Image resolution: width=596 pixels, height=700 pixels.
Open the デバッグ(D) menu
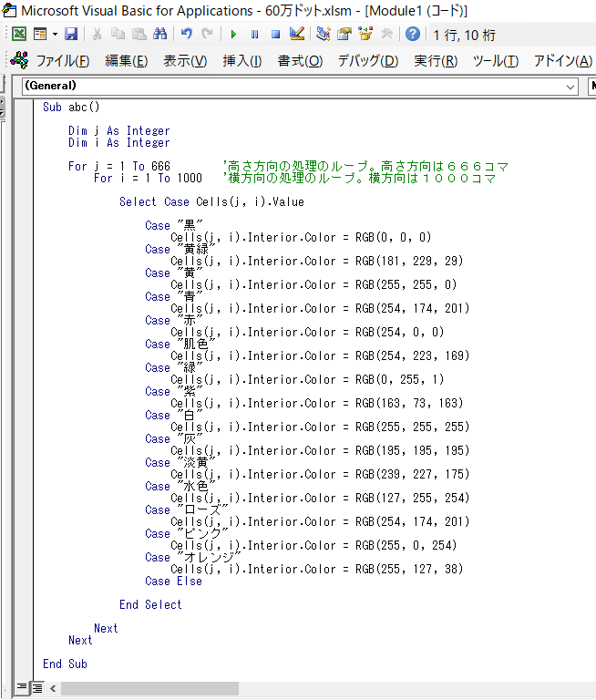pyautogui.click(x=368, y=61)
